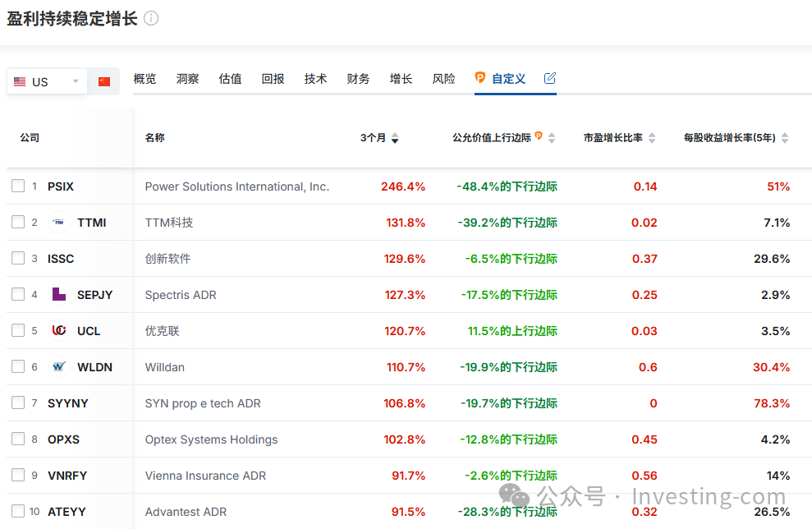Check the PSIX row checkbox
812x529 pixels.
coord(18,186)
